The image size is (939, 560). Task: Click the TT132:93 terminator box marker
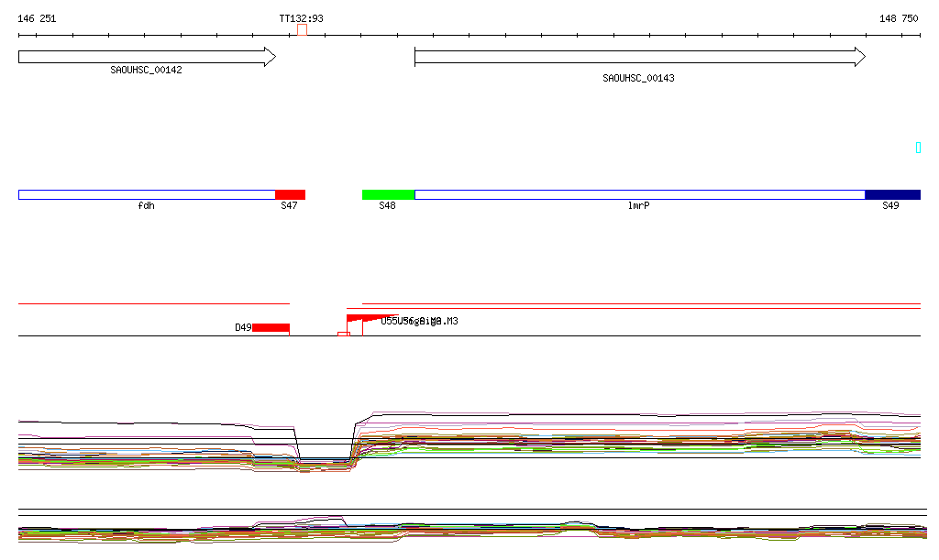click(302, 30)
